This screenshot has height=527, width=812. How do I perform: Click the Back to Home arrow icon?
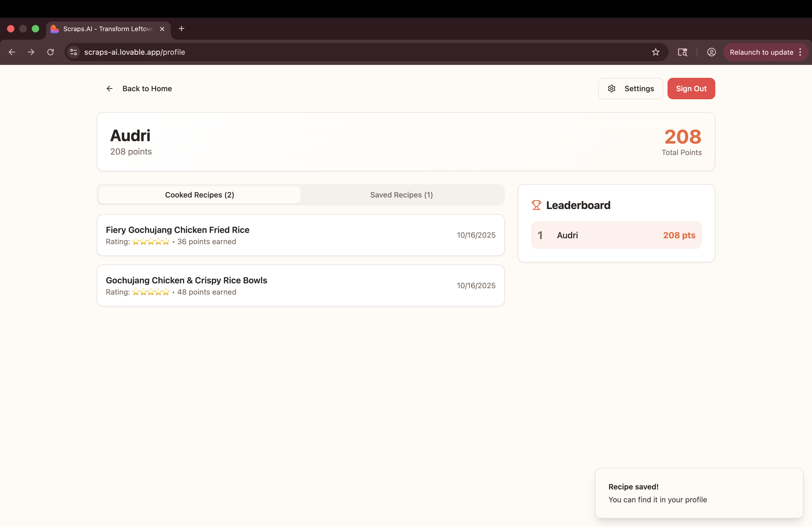point(109,89)
